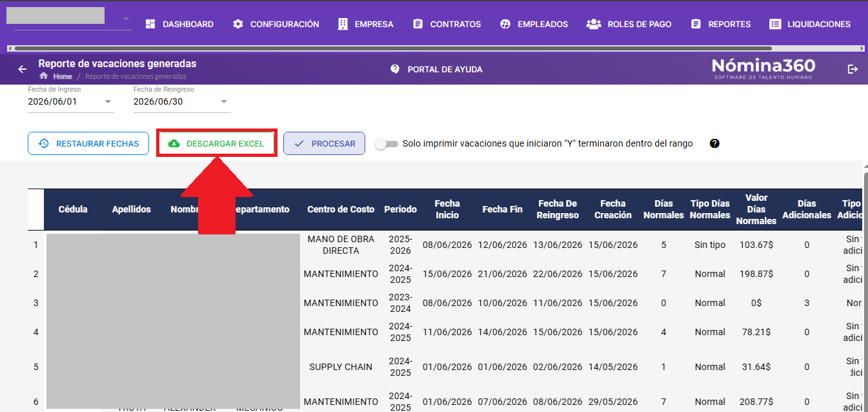Open the company selector dropdown at top left
868x412 pixels.
click(x=126, y=19)
